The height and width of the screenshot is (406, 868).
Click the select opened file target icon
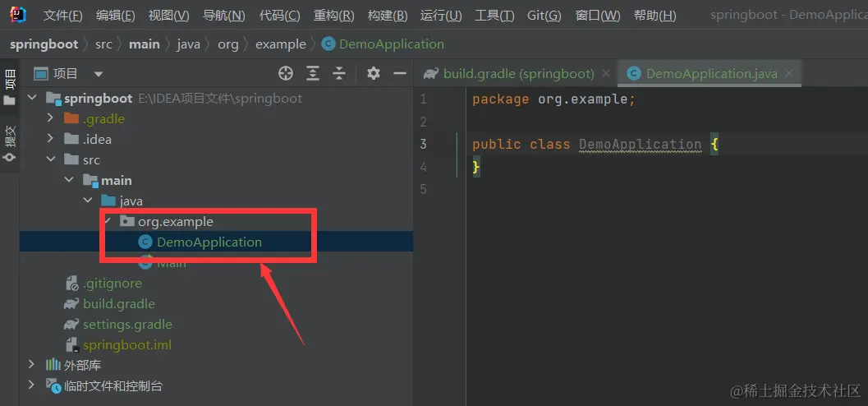tap(286, 73)
